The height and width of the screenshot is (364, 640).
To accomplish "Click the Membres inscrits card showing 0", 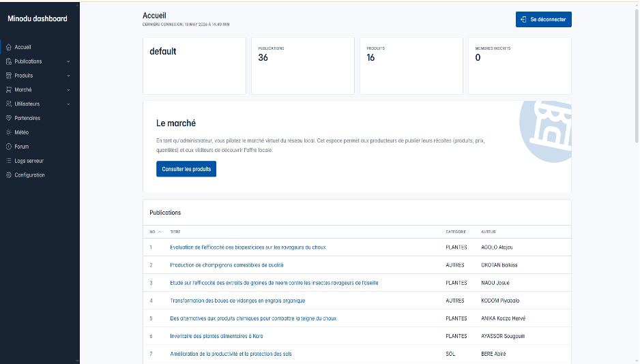I will point(520,65).
